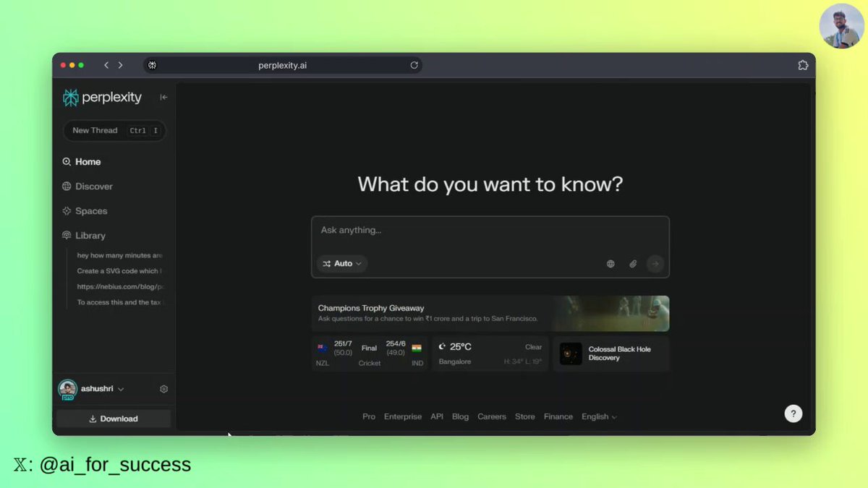Open the English language dropdown
The width and height of the screenshot is (868, 488).
[599, 416]
